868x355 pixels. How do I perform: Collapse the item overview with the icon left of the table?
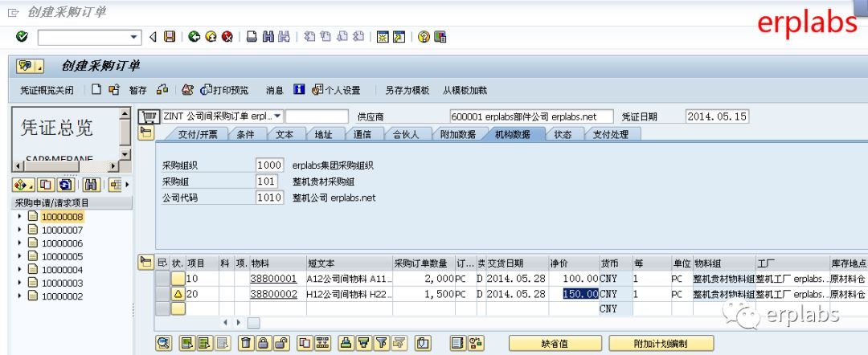click(x=145, y=263)
